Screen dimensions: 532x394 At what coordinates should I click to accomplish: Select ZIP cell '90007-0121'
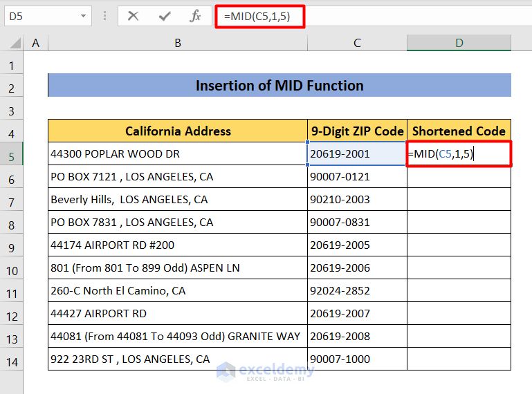357,176
